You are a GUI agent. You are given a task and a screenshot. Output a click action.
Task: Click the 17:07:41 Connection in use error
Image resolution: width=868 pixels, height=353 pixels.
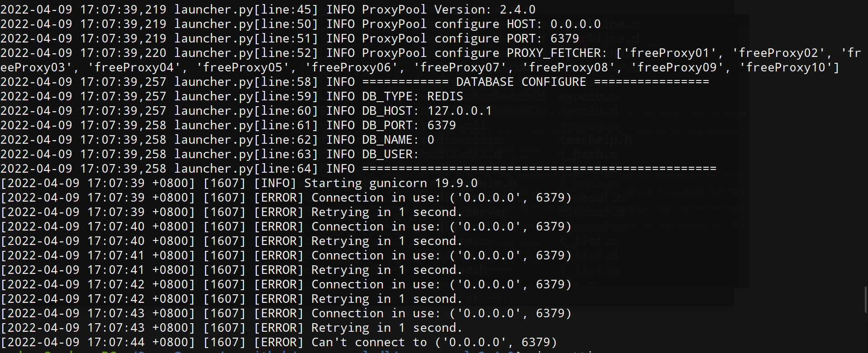tap(286, 255)
